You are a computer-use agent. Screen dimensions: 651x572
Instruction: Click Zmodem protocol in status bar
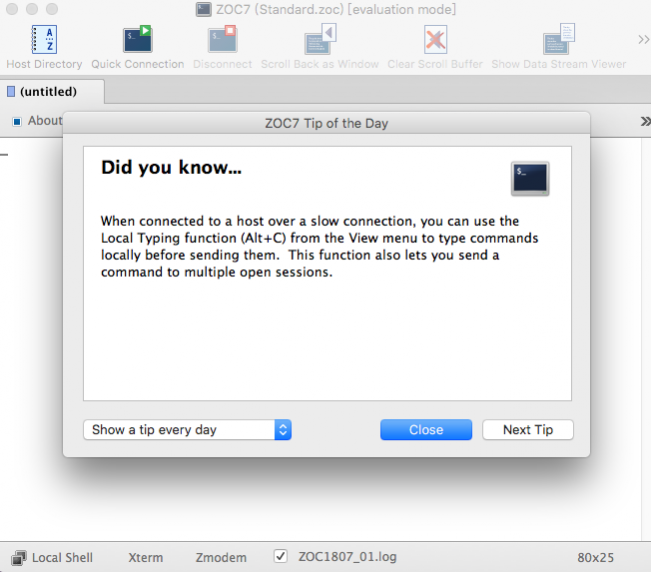pos(221,557)
